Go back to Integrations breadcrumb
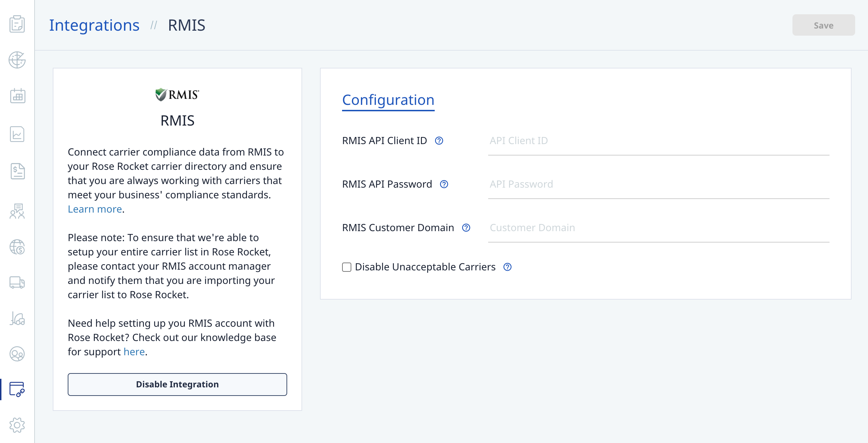The image size is (868, 443). [94, 25]
